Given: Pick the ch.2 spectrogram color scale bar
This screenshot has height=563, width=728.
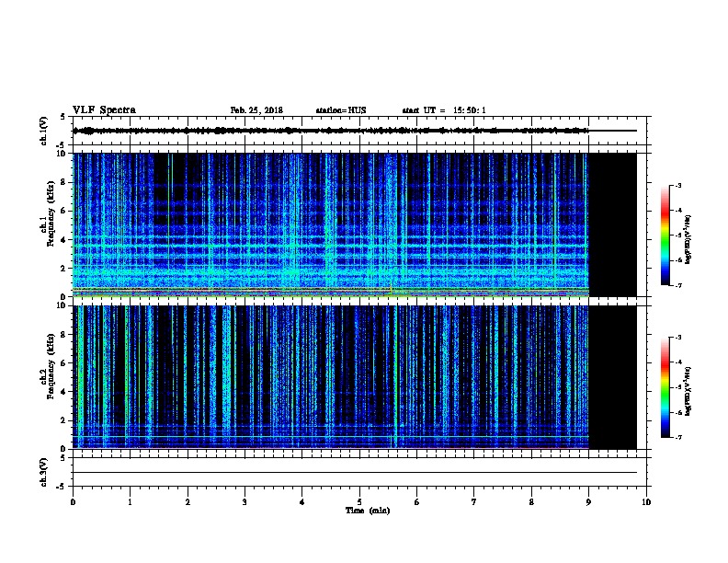Looking at the screenshot, I should 665,387.
